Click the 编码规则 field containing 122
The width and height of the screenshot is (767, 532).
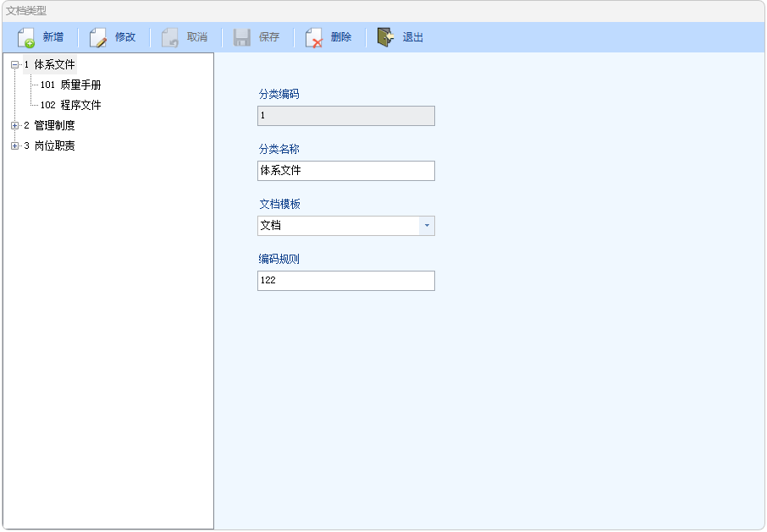346,281
